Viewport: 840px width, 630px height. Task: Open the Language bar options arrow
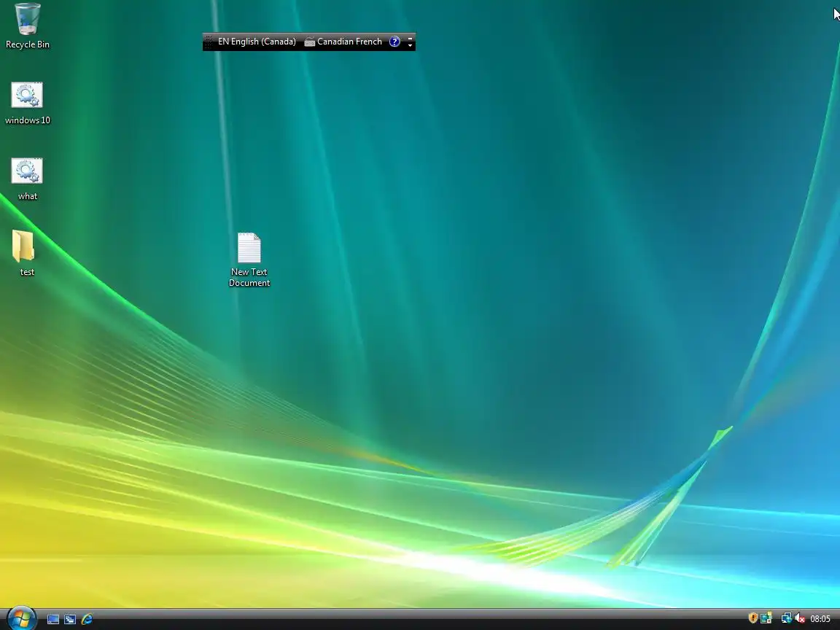pos(411,45)
